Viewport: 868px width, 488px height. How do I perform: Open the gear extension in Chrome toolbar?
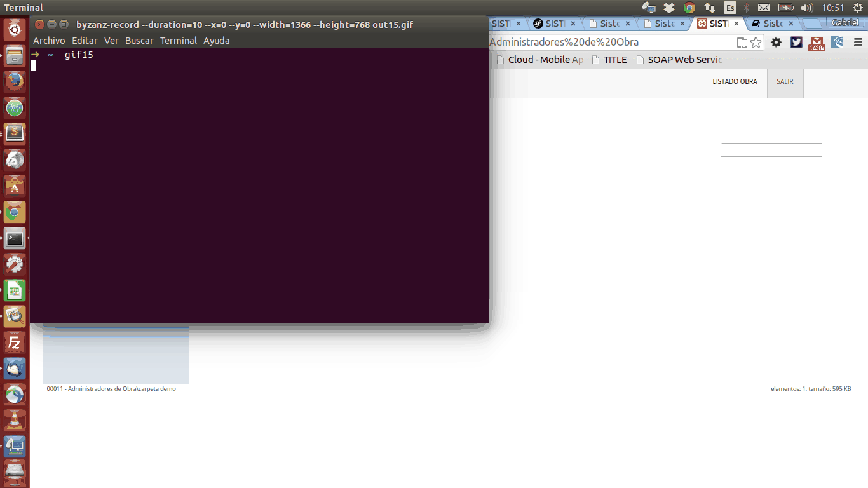776,43
